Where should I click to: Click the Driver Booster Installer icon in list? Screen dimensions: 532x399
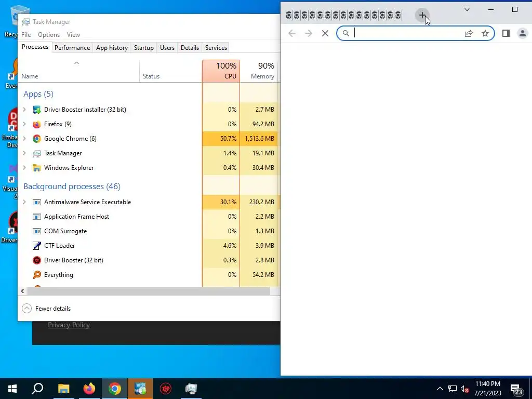tap(37, 110)
